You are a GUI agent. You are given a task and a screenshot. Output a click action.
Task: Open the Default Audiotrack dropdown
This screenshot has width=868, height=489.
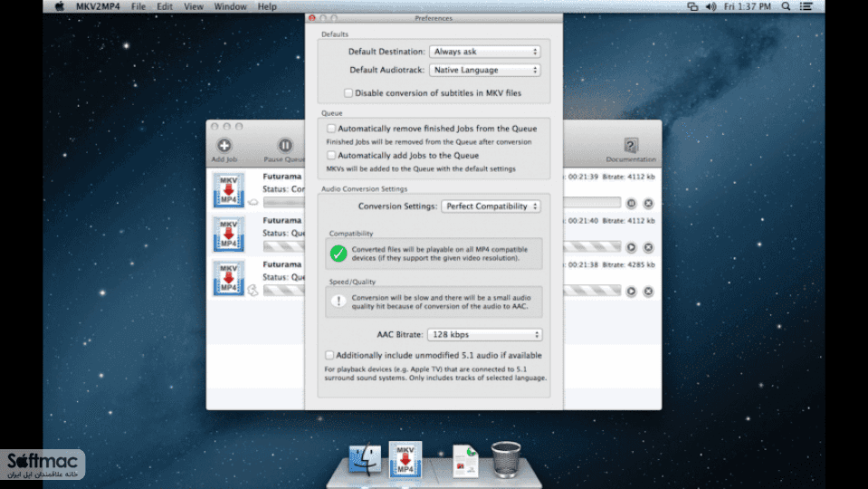(x=485, y=71)
